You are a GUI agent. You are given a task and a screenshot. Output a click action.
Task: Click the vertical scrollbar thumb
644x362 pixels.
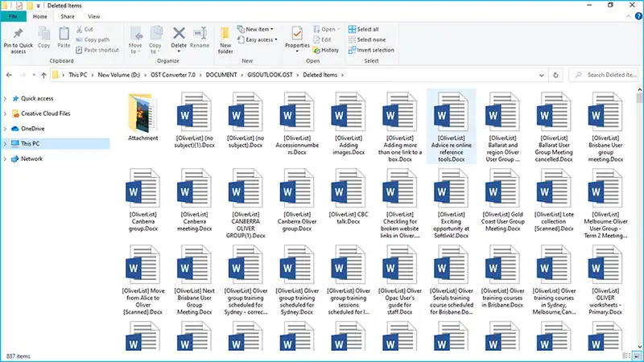pos(639,98)
